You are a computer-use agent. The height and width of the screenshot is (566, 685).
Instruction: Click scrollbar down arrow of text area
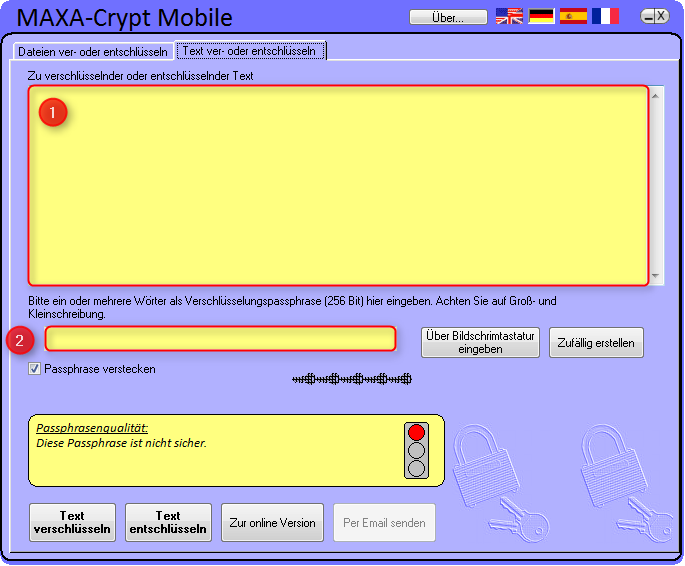pyautogui.click(x=655, y=276)
